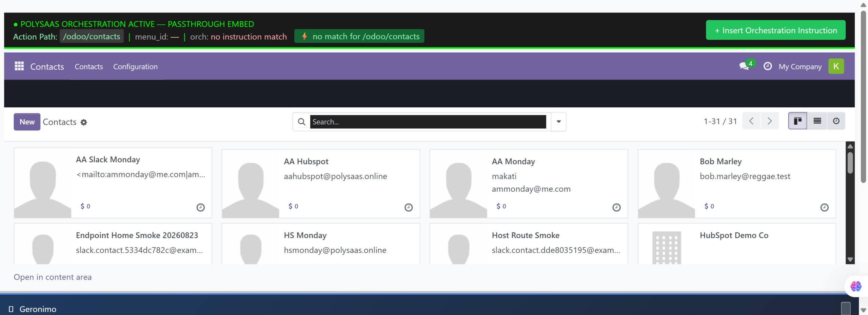Image resolution: width=868 pixels, height=315 pixels.
Task: Open the 'Open in content area' link
Action: pos(53,277)
